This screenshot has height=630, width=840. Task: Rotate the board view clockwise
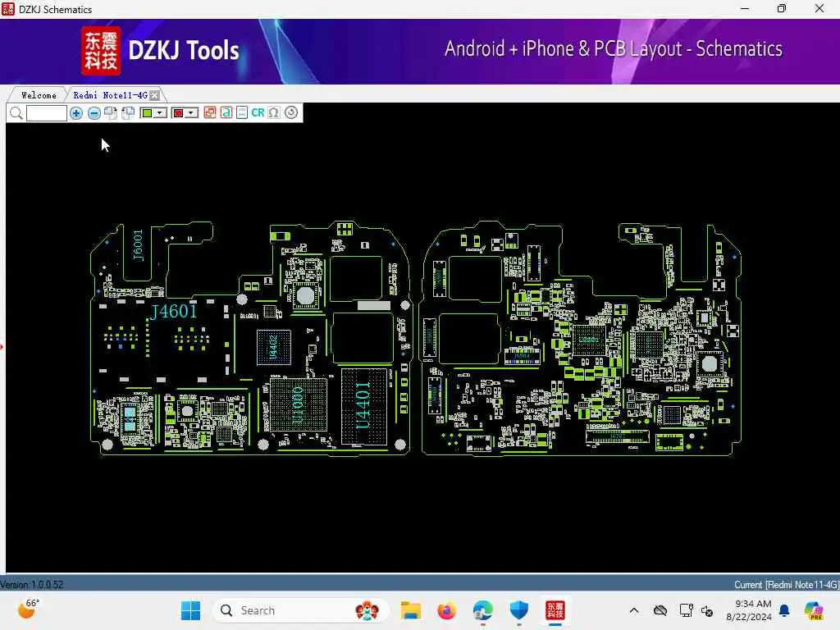coord(111,113)
